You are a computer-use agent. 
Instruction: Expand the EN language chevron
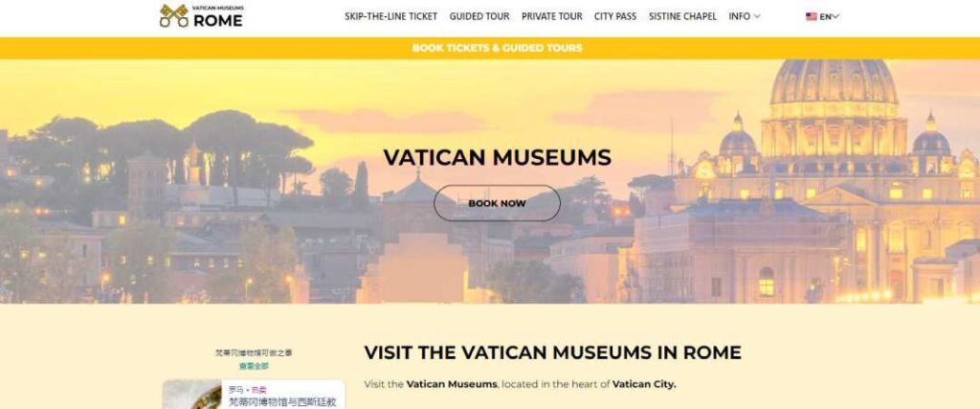click(x=835, y=17)
